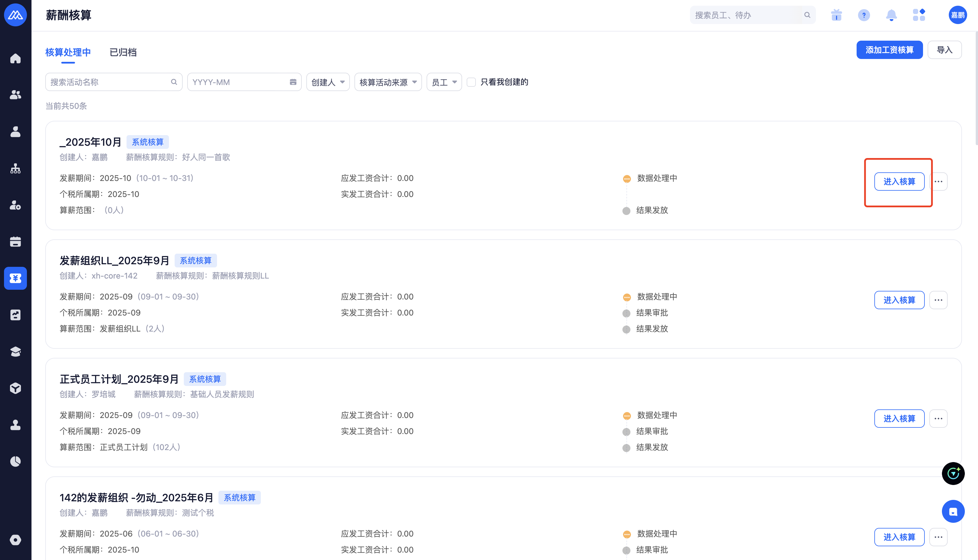Screen dimensions: 978x560
Task: Click the pie chart sidebar icon
Action: pos(15,461)
